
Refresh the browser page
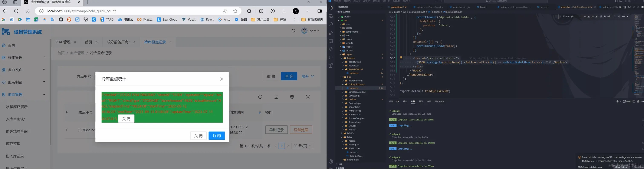coord(16,11)
